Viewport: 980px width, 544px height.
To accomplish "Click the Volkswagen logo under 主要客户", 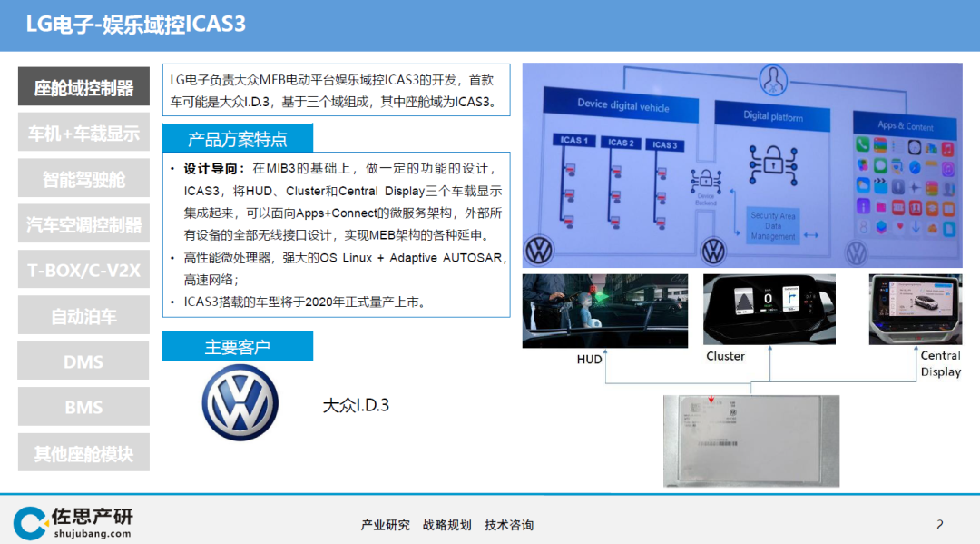I will pos(240,402).
